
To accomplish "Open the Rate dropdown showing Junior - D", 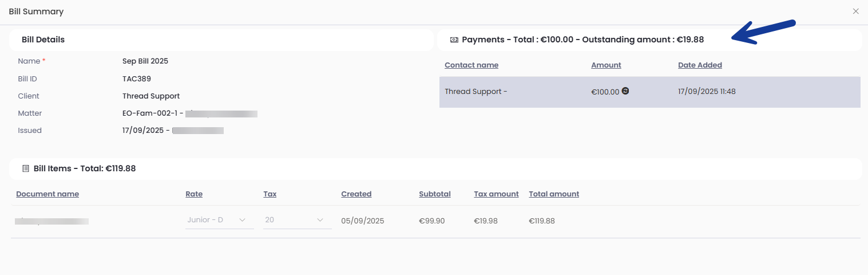I will (x=219, y=220).
